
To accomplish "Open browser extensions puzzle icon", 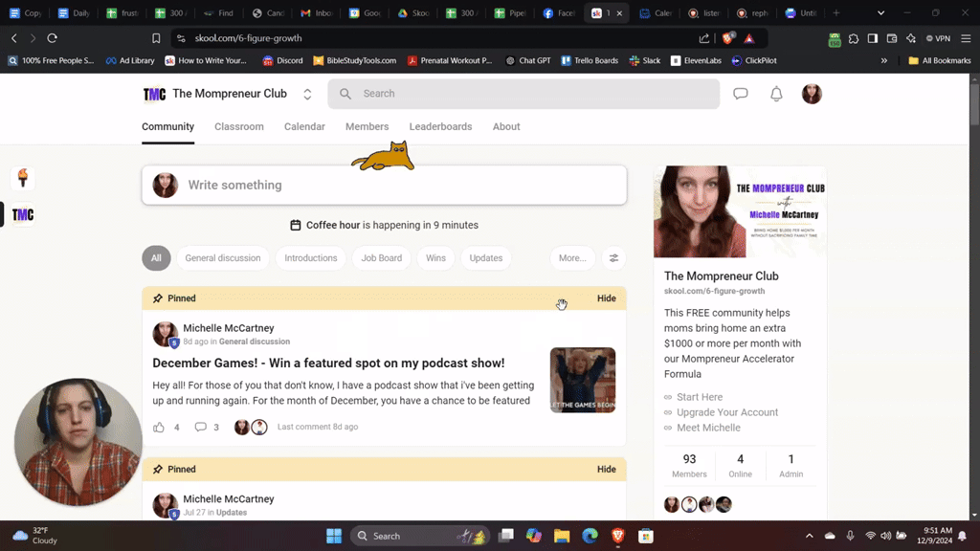I will [x=854, y=38].
